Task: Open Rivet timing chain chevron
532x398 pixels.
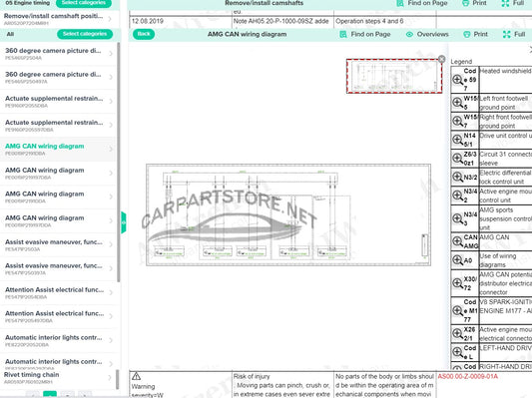Action: coord(110,377)
